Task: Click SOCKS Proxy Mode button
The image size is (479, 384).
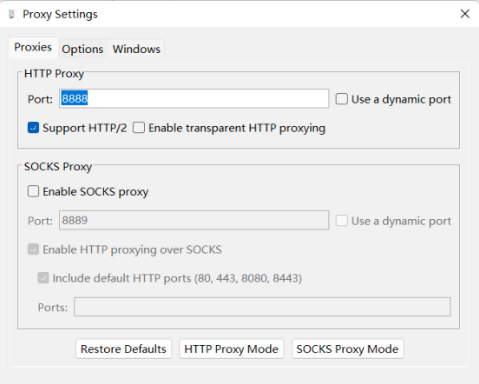Action: coord(348,349)
